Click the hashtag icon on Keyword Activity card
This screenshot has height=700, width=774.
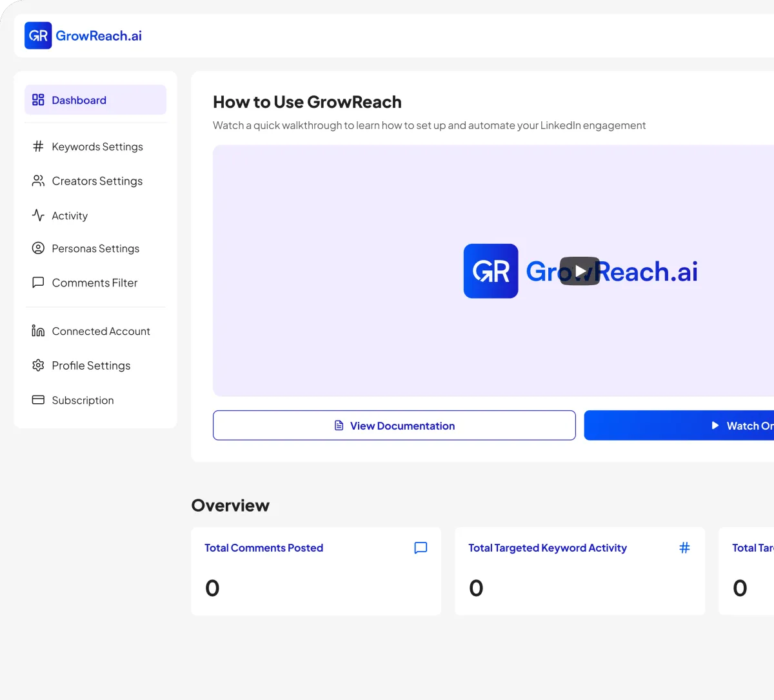(684, 548)
